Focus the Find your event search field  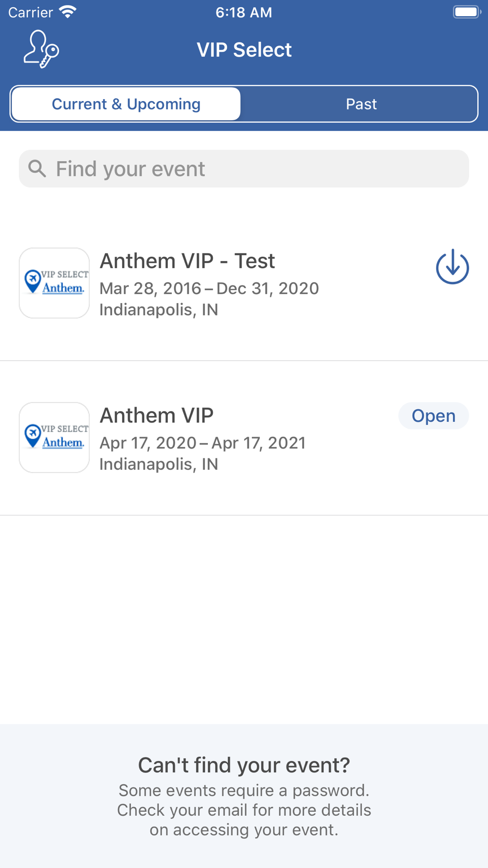coord(244,168)
